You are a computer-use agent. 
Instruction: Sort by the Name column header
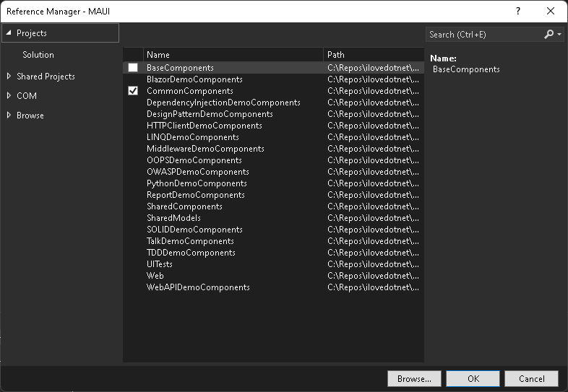click(233, 55)
